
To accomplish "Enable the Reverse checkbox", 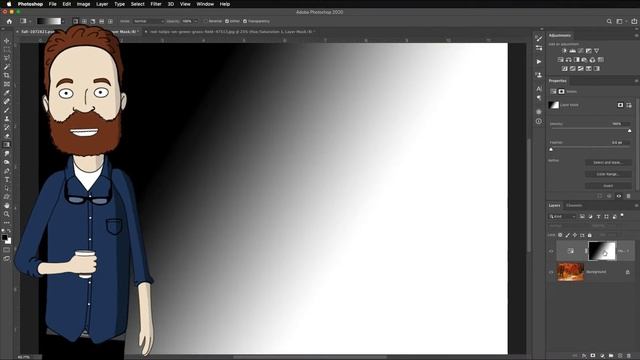I will 206,21.
